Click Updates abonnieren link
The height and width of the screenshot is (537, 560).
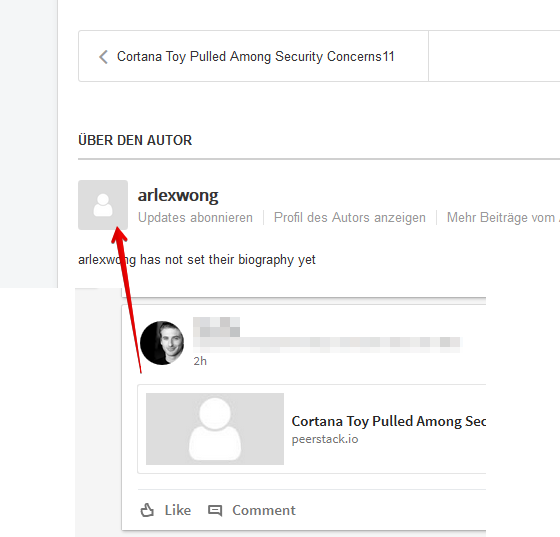coord(195,217)
